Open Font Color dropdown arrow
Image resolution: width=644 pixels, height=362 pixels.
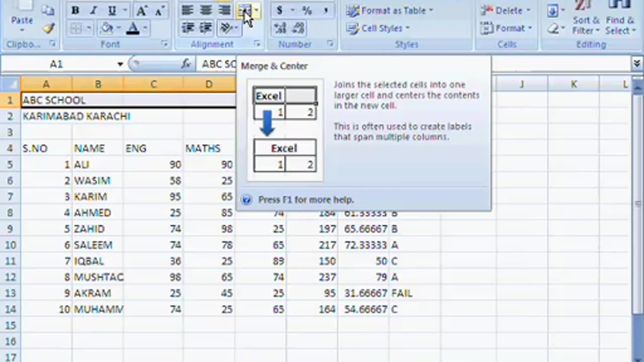(145, 28)
